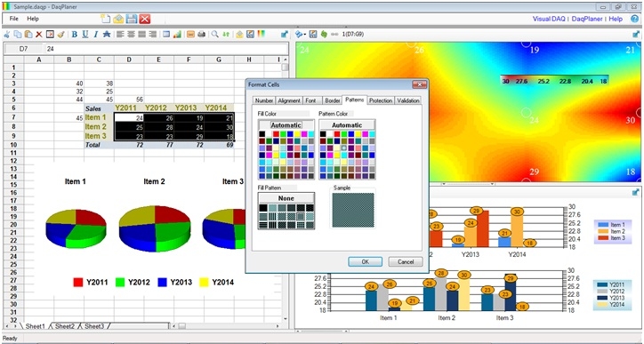Click the OK button in Format Cells
Image resolution: width=644 pixels, height=344 pixels.
(365, 262)
